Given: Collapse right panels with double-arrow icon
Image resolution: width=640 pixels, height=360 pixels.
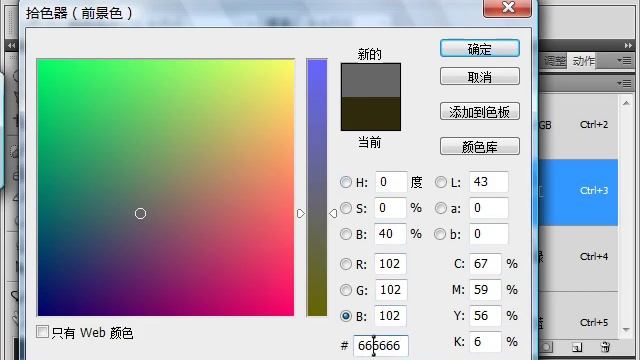Looking at the screenshot, I should [628, 45].
